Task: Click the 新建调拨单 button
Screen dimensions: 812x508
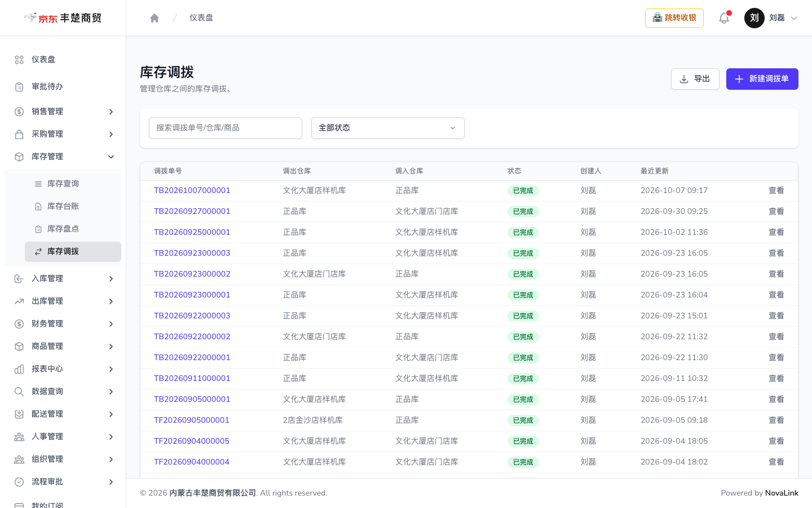Action: click(762, 79)
